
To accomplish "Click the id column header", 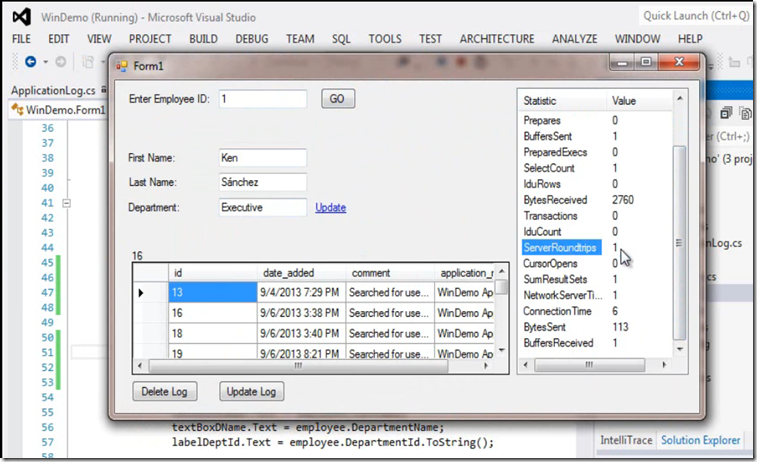I will [x=212, y=273].
